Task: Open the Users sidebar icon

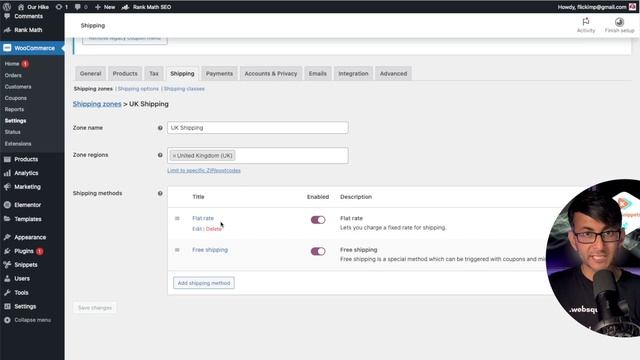Action: (x=7, y=279)
